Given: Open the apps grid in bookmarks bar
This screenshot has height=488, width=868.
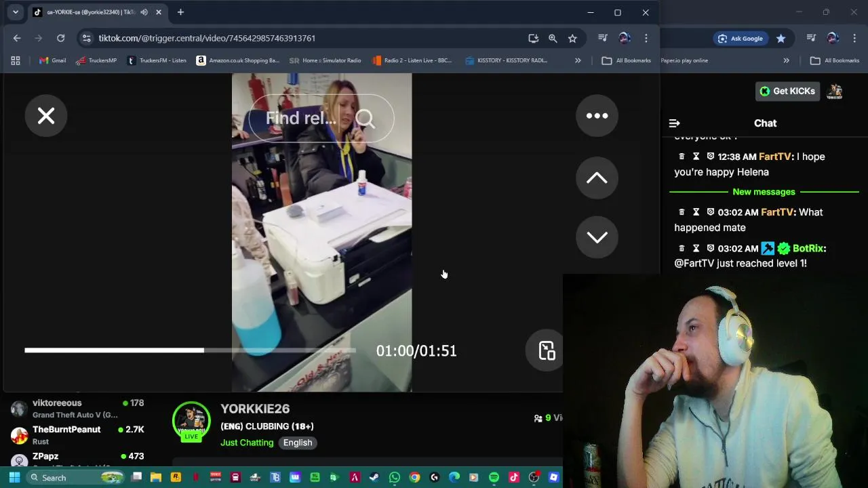Looking at the screenshot, I should (x=16, y=60).
